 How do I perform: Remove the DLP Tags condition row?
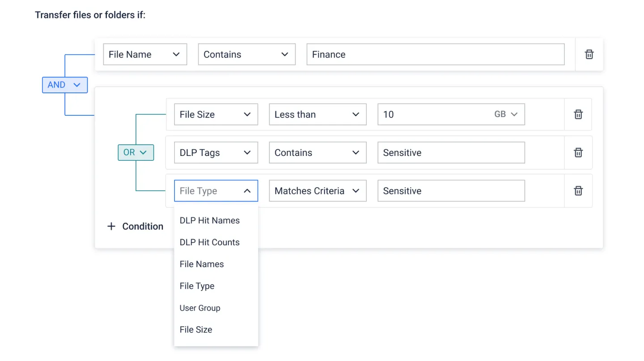point(578,153)
